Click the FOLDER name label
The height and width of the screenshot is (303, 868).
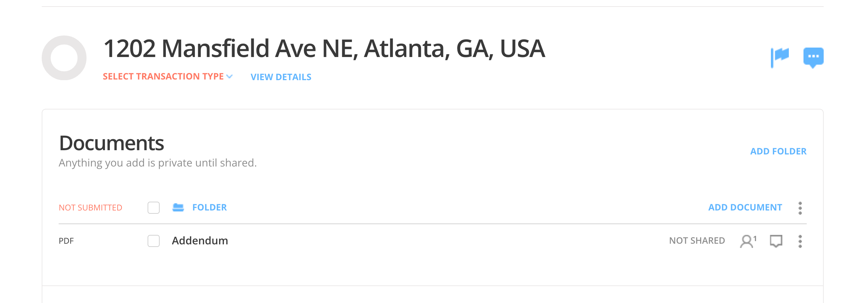tap(209, 207)
